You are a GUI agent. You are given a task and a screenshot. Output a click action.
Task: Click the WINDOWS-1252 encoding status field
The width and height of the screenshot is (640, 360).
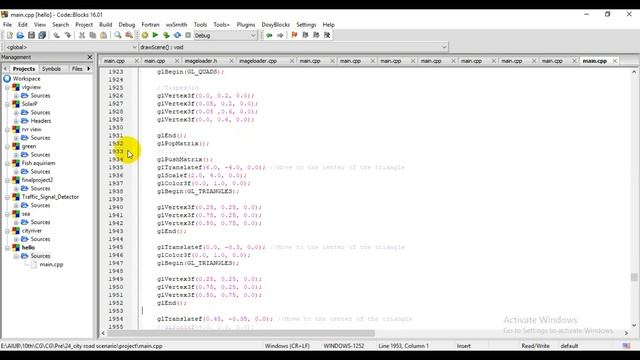pyautogui.click(x=344, y=346)
